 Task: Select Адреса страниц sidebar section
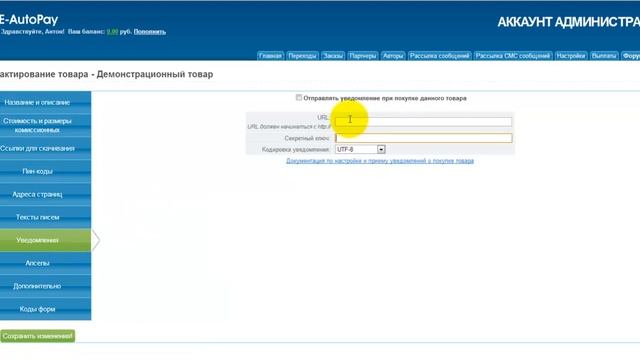tap(45, 194)
